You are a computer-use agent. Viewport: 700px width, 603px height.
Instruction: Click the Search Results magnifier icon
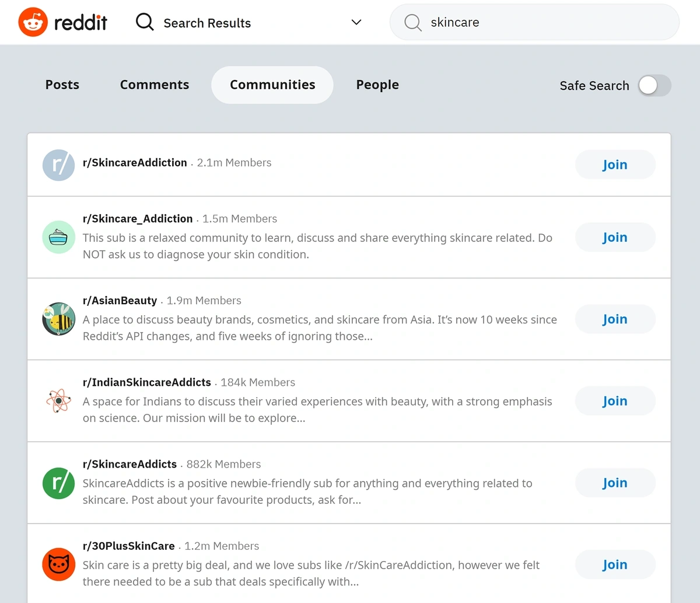point(145,22)
